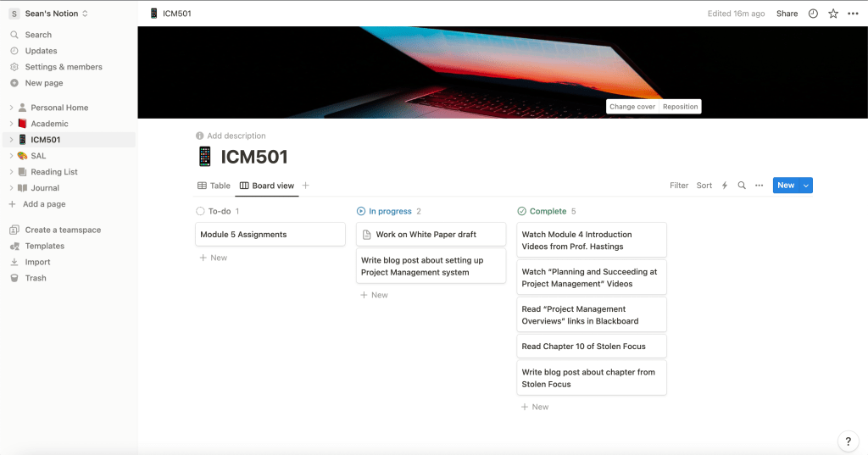868x455 pixels.
Task: Click the Change cover button
Action: (x=632, y=107)
